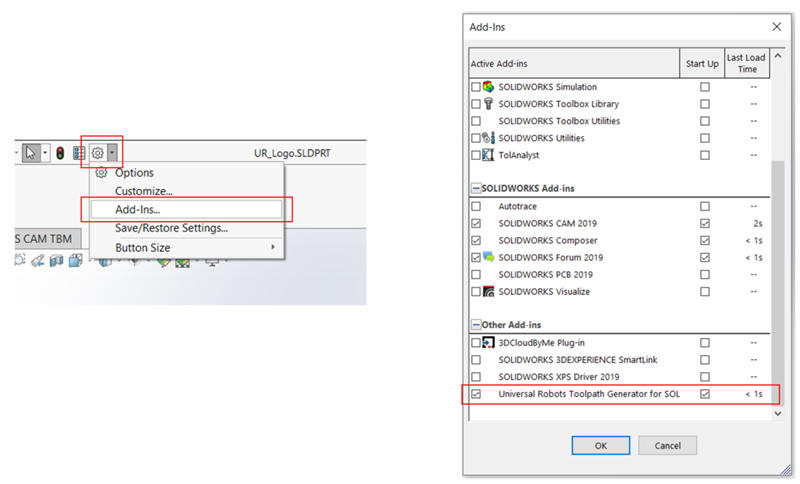Viewport: 800px width, 484px height.
Task: Uncheck SOLIDWORKS Composer Start Up checkbox
Action: pos(705,240)
